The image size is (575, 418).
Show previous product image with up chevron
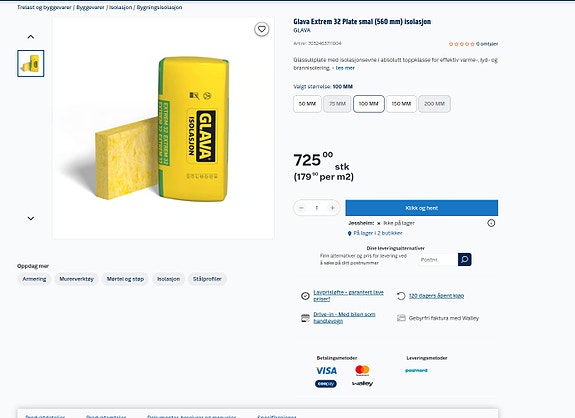[31, 37]
